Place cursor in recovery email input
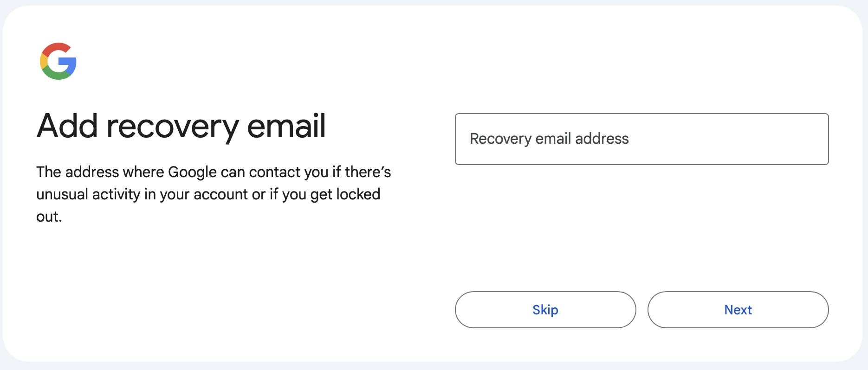The image size is (868, 370). tap(641, 139)
